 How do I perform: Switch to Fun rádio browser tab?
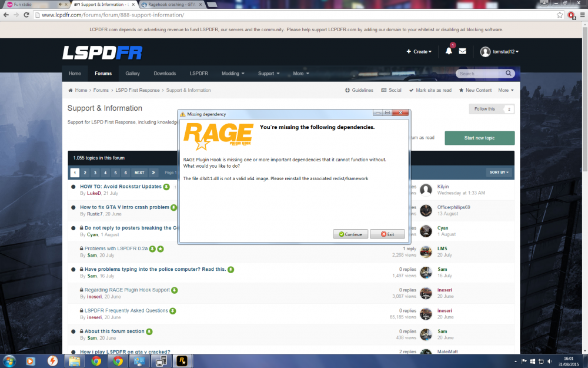pyautogui.click(x=36, y=5)
